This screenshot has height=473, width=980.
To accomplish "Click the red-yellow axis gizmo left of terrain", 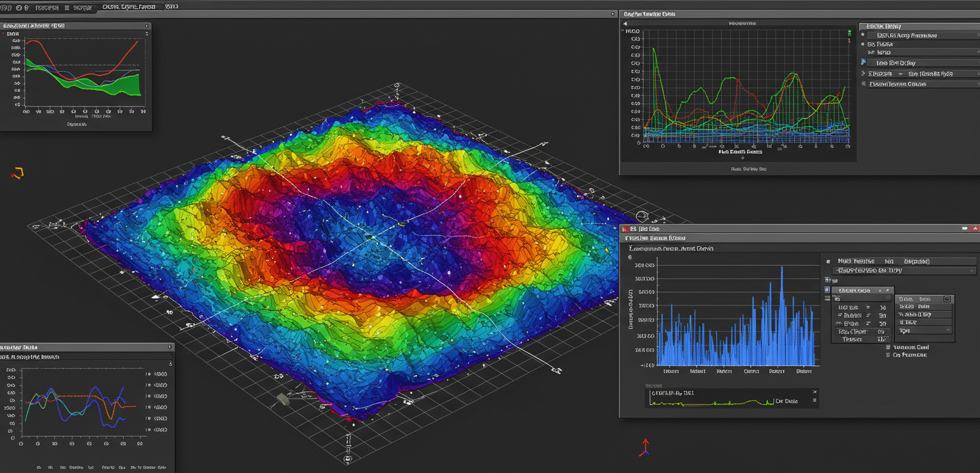I will coord(17,173).
